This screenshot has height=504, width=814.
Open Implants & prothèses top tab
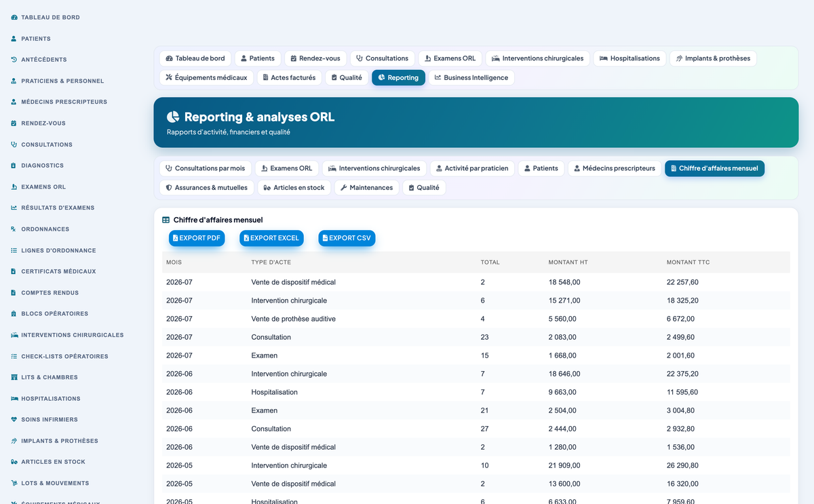[x=713, y=58]
